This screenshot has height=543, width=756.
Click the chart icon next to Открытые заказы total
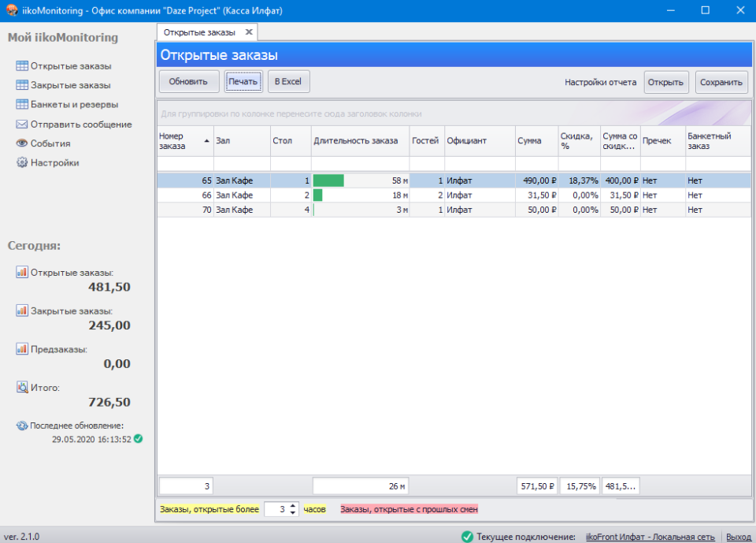coord(22,272)
